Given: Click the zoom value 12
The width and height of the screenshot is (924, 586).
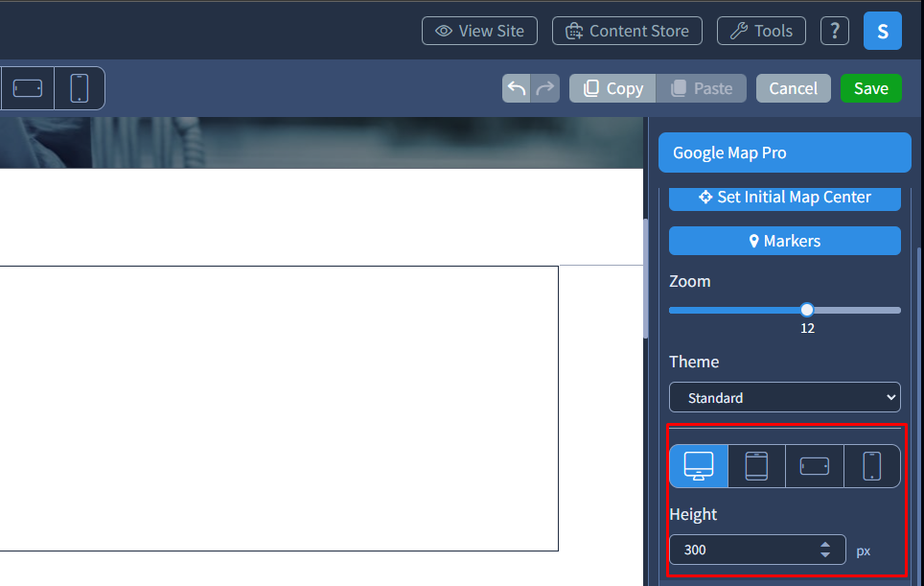Looking at the screenshot, I should [x=807, y=328].
